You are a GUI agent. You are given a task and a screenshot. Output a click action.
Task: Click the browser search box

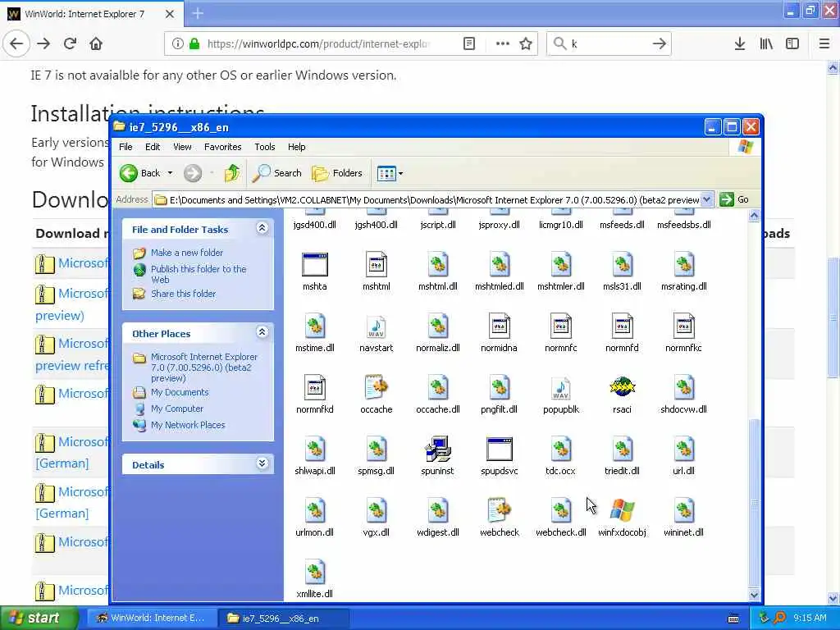[609, 44]
